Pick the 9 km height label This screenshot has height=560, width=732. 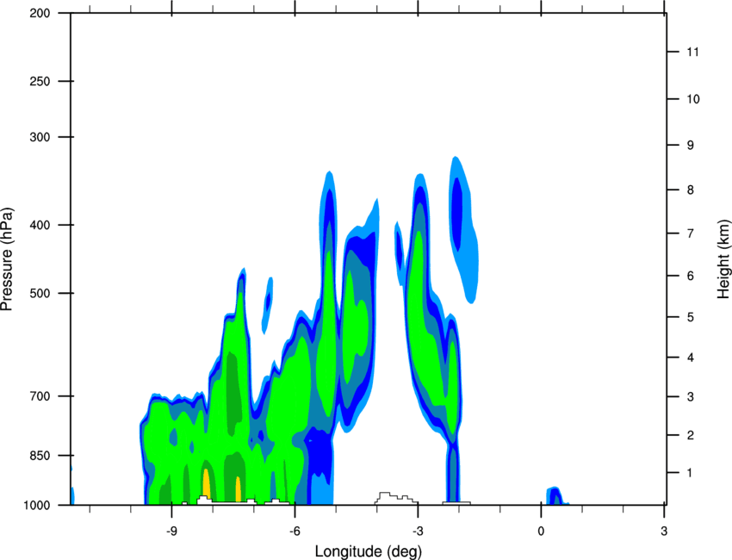coord(690,146)
